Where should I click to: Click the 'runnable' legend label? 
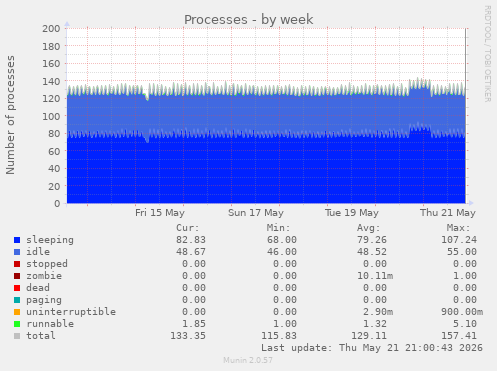pyautogui.click(x=50, y=324)
